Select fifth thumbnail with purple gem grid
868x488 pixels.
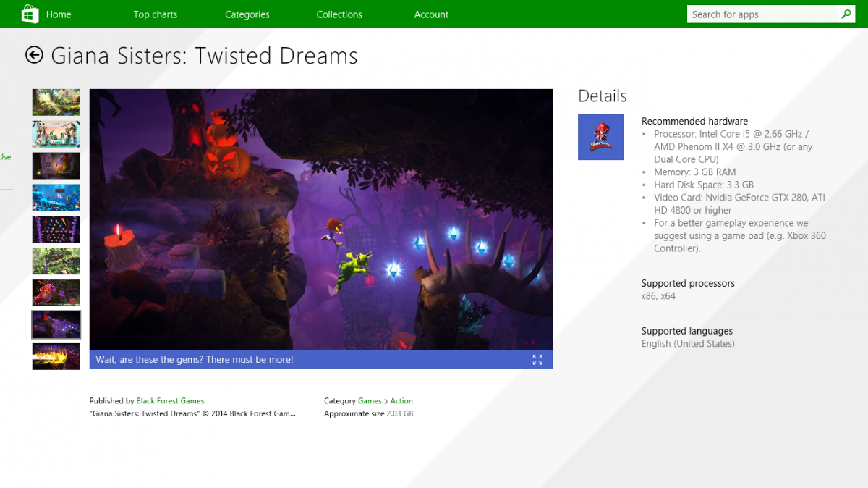(x=56, y=230)
